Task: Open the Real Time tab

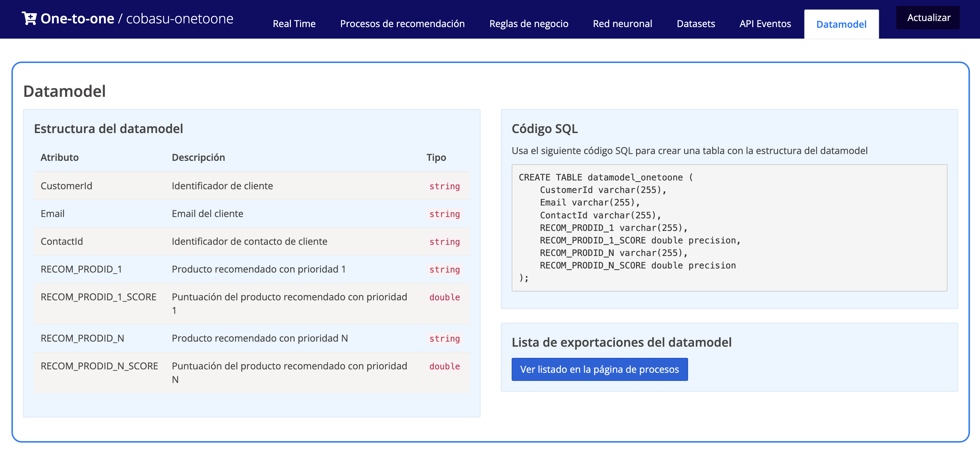Action: pos(294,24)
